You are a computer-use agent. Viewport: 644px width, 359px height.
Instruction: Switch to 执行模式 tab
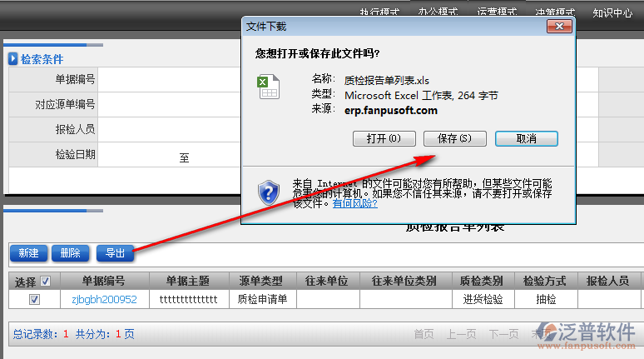[x=379, y=12]
